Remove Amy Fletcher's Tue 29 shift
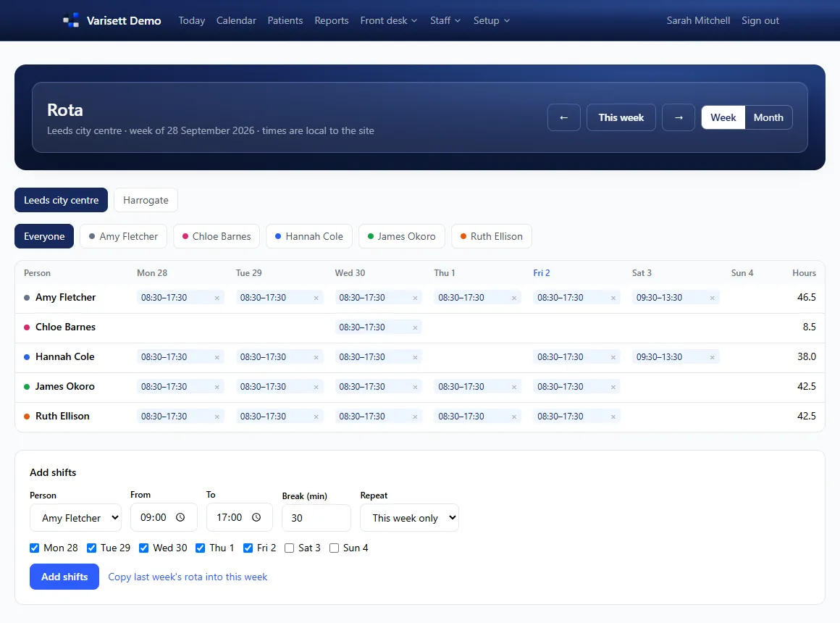This screenshot has width=840, height=623. (316, 298)
